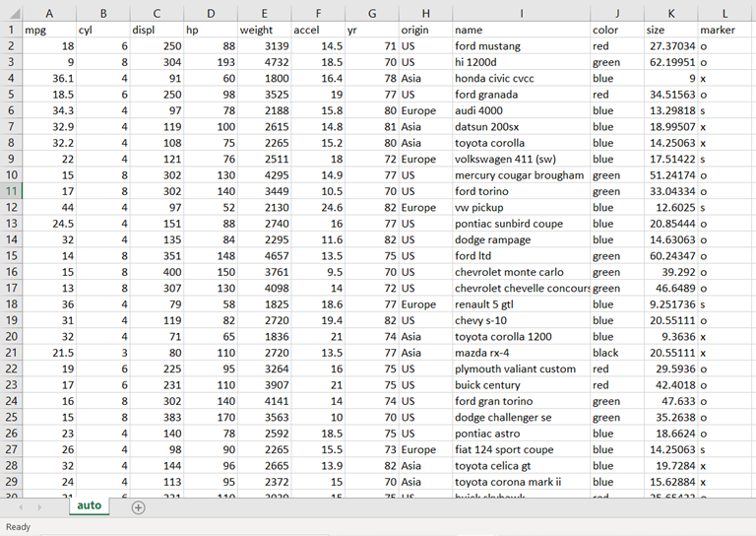Select the chevy s-10 cell
This screenshot has height=536, width=756.
pyautogui.click(x=521, y=320)
